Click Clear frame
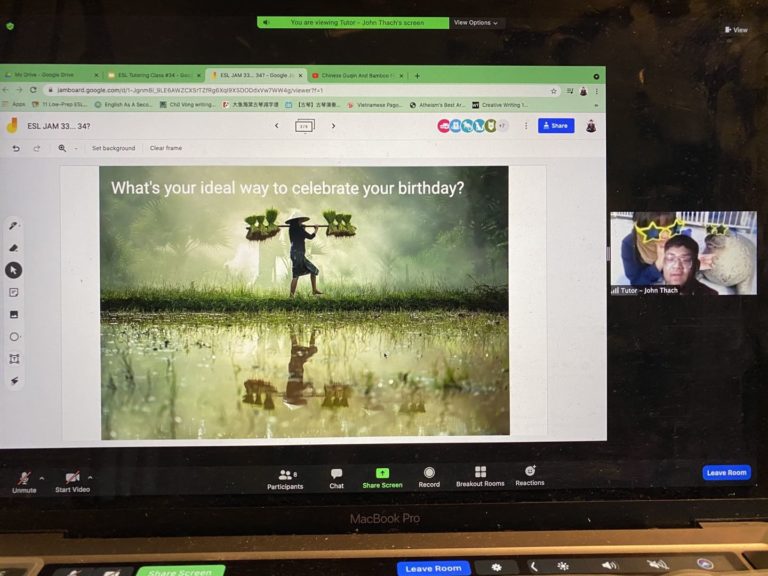 pyautogui.click(x=166, y=148)
